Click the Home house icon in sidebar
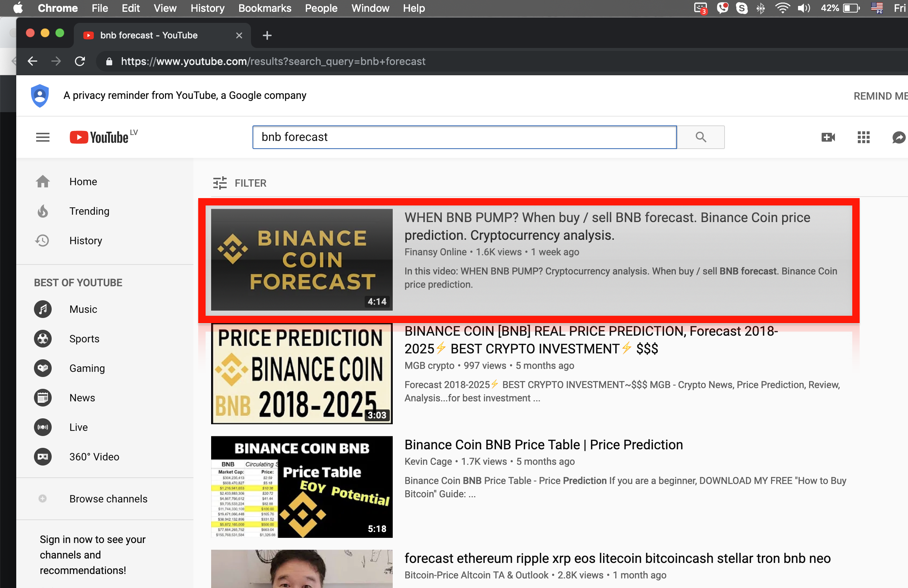 coord(43,181)
